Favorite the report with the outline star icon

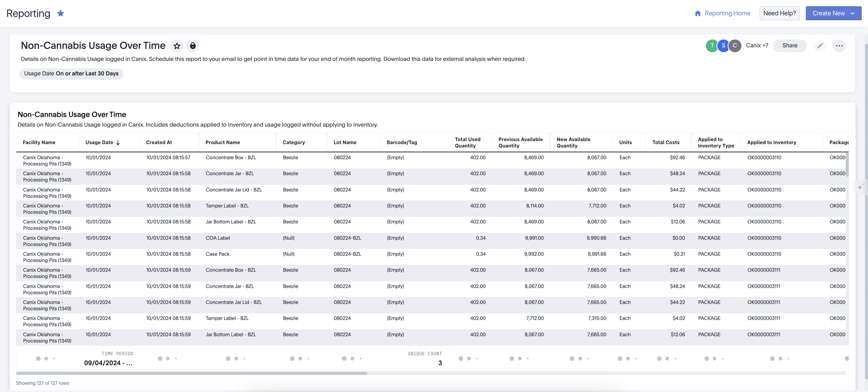tap(177, 46)
